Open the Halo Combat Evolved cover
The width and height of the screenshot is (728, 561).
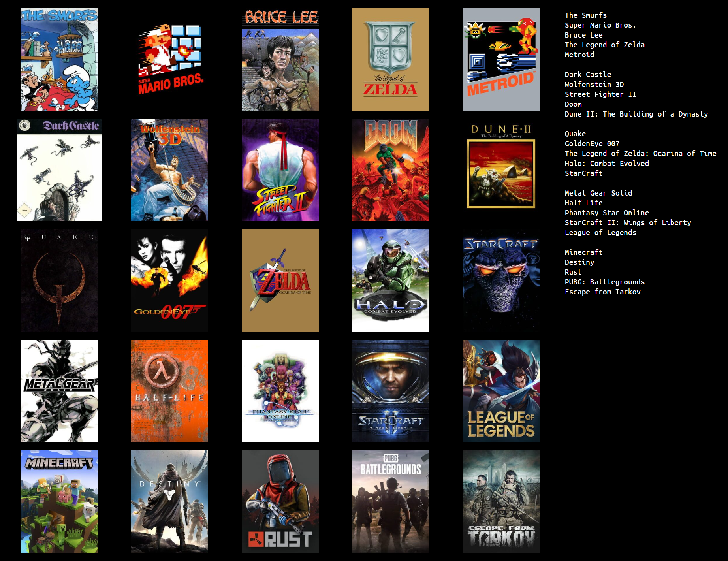pyautogui.click(x=391, y=280)
